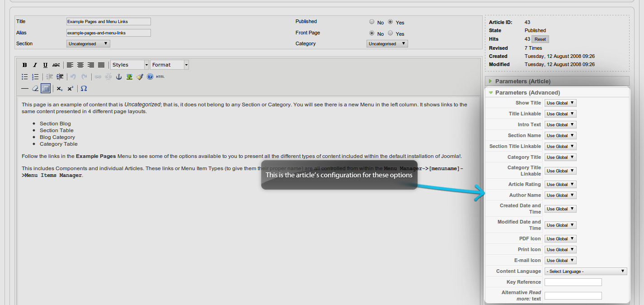The height and width of the screenshot is (305, 644).
Task: Click the 'Category Table' bullet text
Action: (59, 144)
